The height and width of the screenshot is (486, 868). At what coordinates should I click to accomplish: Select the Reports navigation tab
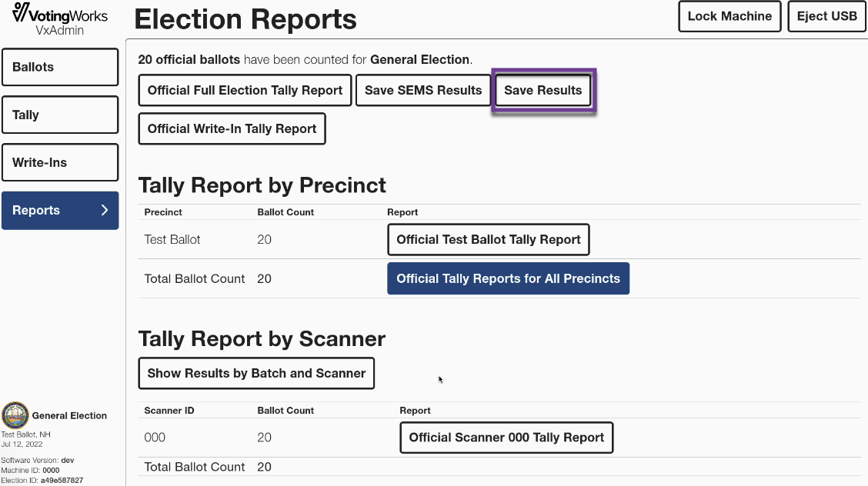point(60,210)
